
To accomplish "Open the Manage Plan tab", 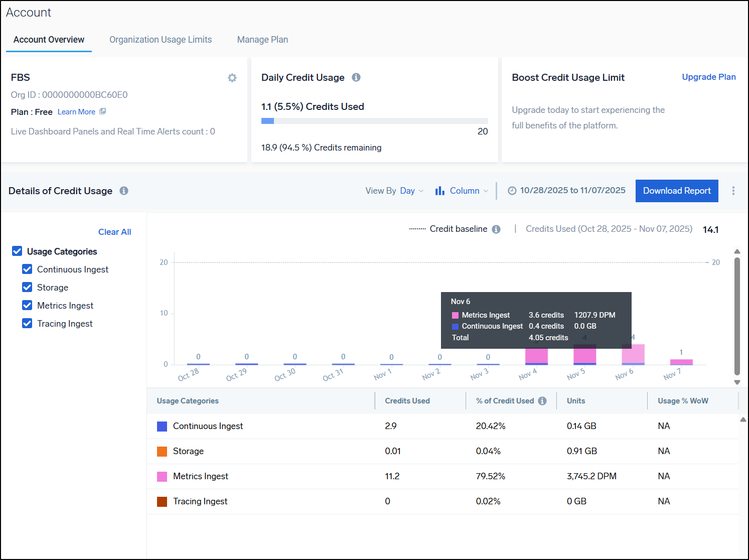I will 262,40.
